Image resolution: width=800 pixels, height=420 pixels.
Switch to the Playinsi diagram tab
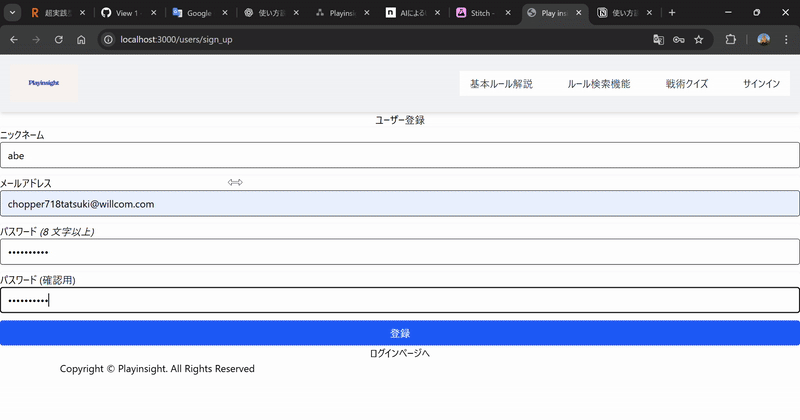tap(335, 13)
